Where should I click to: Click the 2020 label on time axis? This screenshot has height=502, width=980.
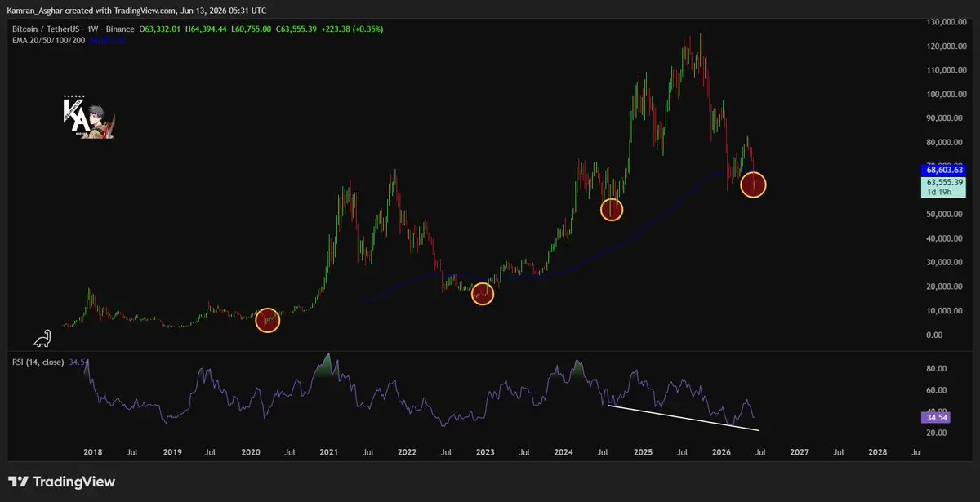pos(250,451)
